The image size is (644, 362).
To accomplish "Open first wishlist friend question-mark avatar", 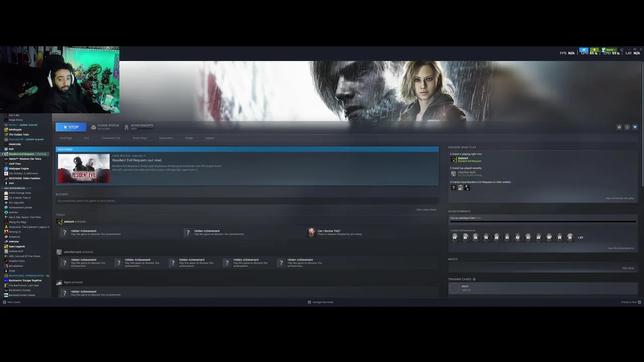I will (453, 188).
